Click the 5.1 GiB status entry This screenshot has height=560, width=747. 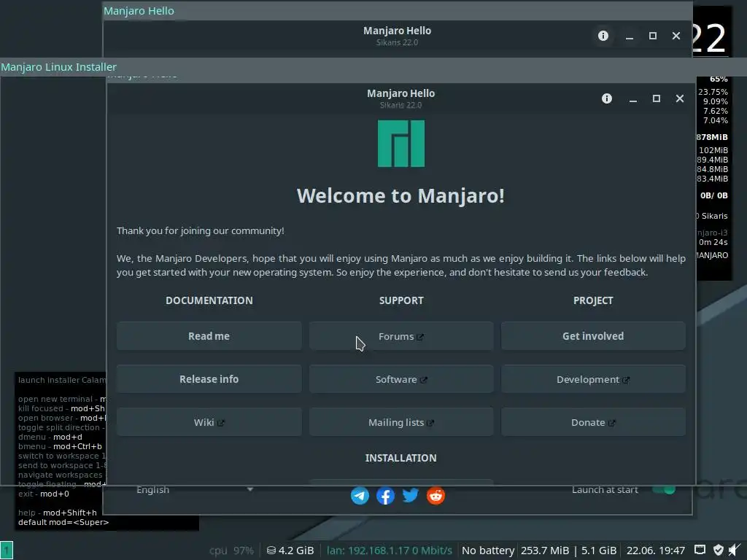[x=598, y=551]
